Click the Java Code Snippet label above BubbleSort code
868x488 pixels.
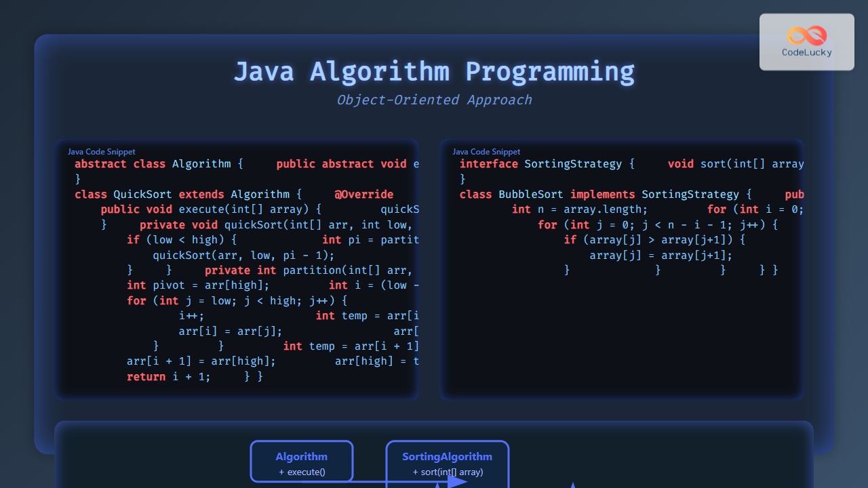tap(486, 152)
